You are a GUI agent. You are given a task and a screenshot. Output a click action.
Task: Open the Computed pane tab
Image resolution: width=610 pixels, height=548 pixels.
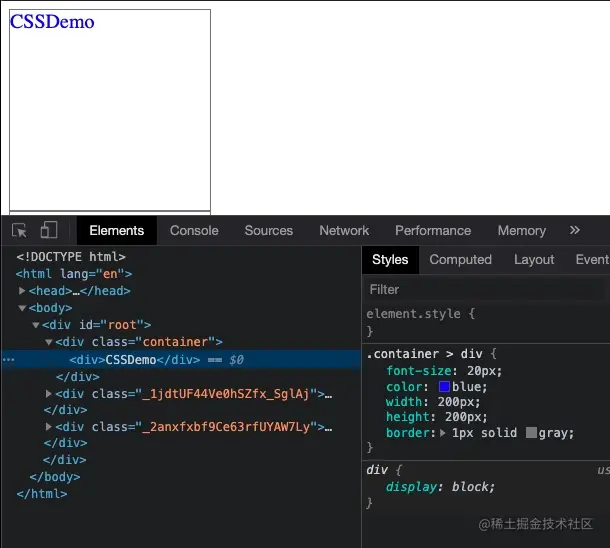[461, 259]
